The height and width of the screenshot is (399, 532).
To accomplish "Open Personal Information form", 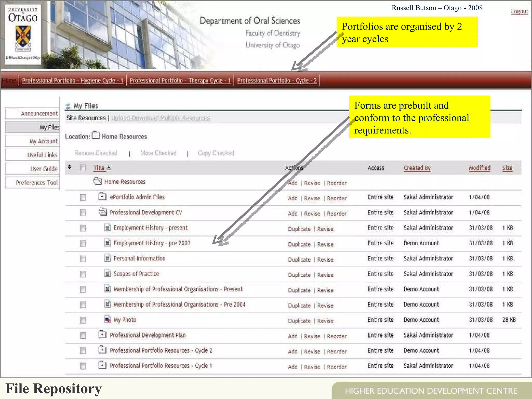I will click(139, 258).
